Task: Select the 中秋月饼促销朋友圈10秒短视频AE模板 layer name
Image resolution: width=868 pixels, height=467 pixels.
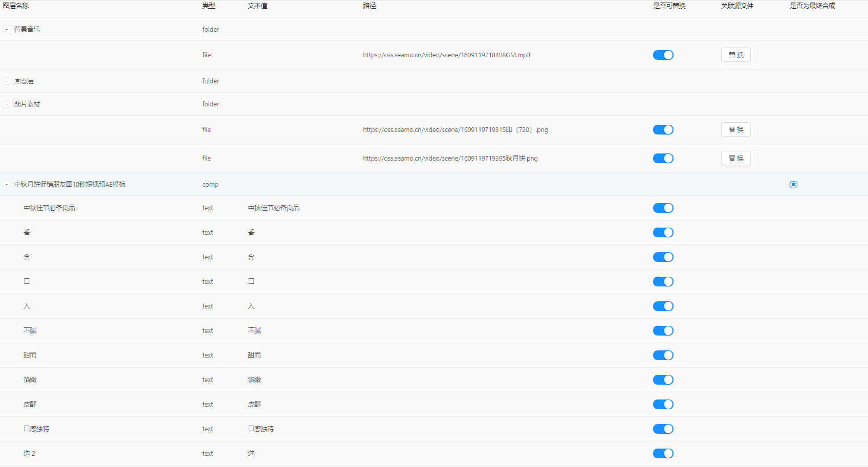Action: coord(70,185)
